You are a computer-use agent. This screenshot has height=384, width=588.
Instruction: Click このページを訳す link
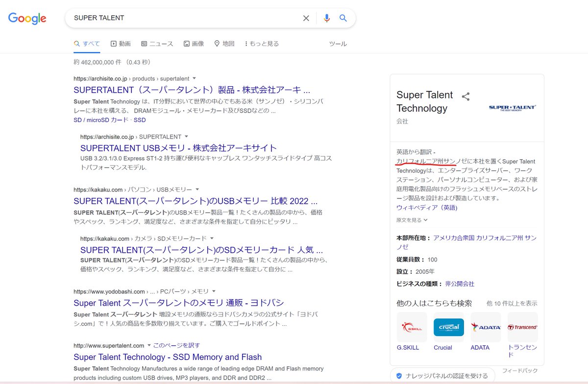[x=176, y=345]
